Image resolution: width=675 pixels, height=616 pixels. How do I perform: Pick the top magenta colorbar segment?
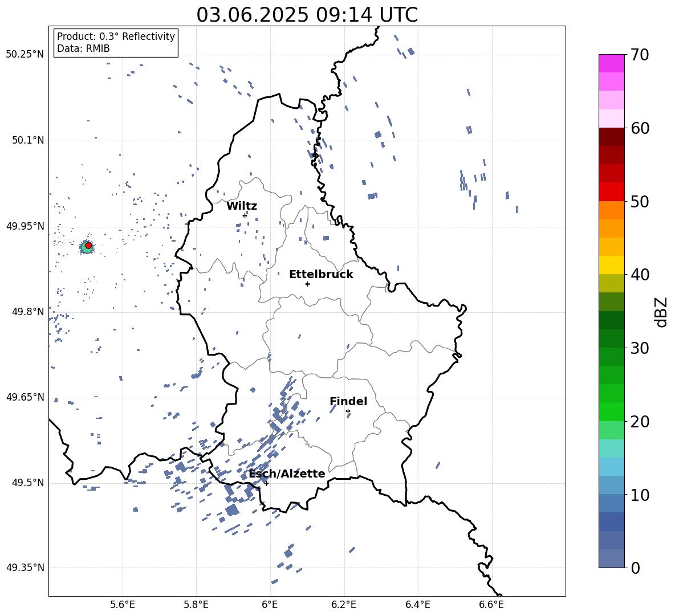[x=612, y=63]
